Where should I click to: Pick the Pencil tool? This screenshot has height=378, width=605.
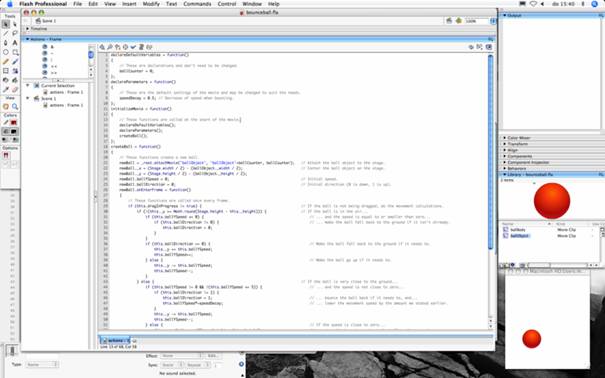click(6, 61)
